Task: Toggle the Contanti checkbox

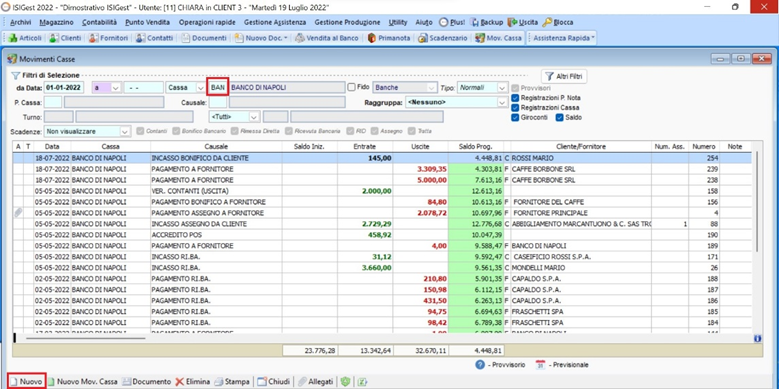Action: [140, 131]
